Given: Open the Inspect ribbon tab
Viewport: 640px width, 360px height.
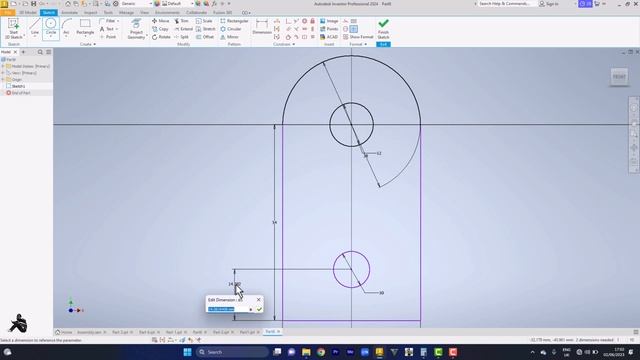Looking at the screenshot, I should tap(91, 13).
